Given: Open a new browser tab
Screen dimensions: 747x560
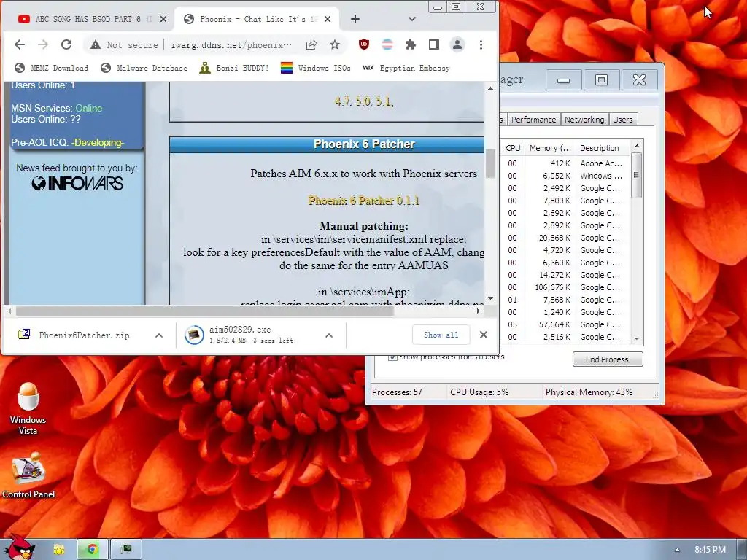Looking at the screenshot, I should (x=355, y=19).
